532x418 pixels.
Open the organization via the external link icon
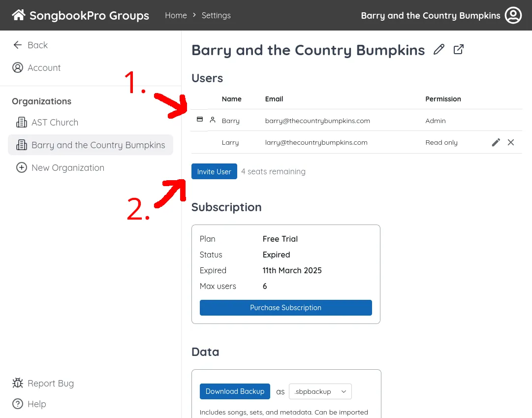pos(458,49)
